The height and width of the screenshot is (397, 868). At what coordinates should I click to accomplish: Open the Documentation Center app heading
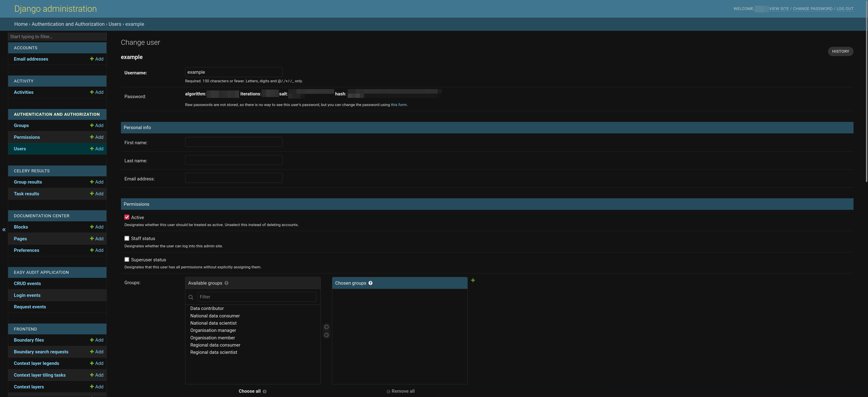[x=41, y=216]
